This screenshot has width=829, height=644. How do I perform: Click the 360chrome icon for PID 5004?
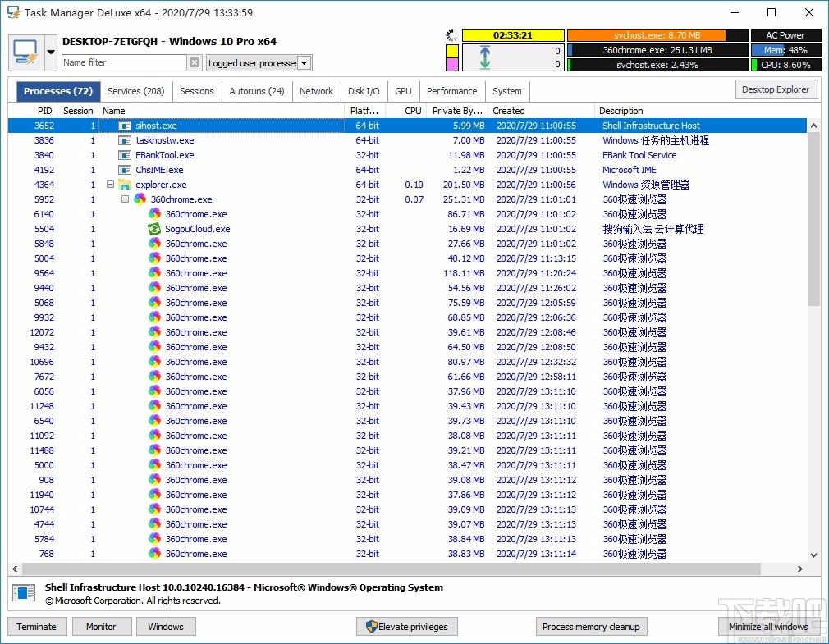155,258
